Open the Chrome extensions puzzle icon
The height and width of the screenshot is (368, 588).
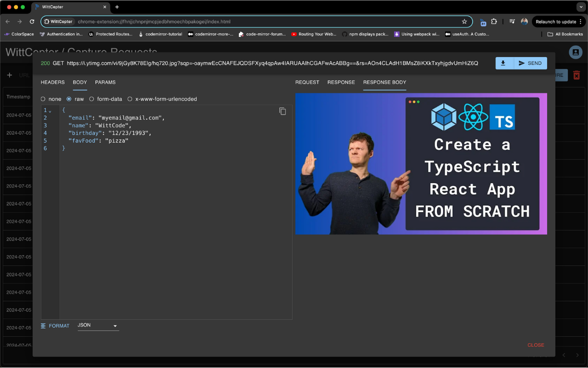[494, 22]
